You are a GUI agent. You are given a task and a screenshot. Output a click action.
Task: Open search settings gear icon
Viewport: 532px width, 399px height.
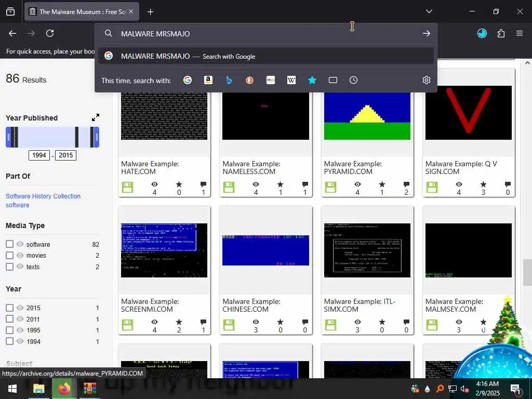[427, 80]
